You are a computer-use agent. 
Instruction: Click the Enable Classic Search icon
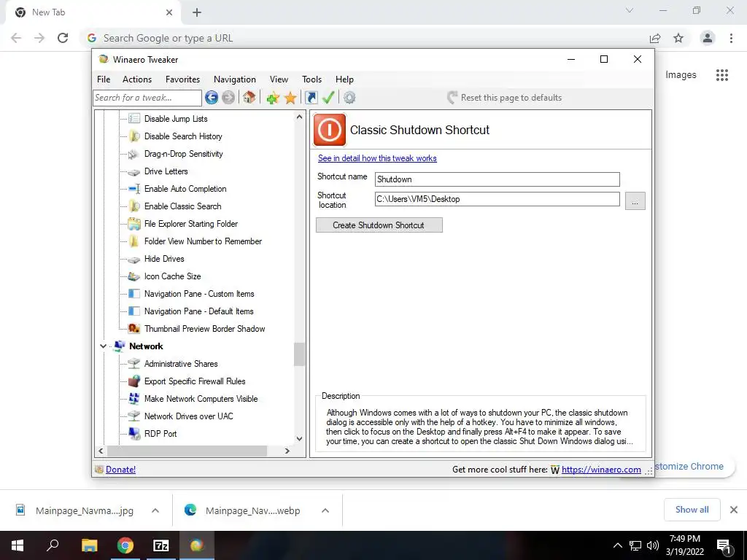click(134, 206)
